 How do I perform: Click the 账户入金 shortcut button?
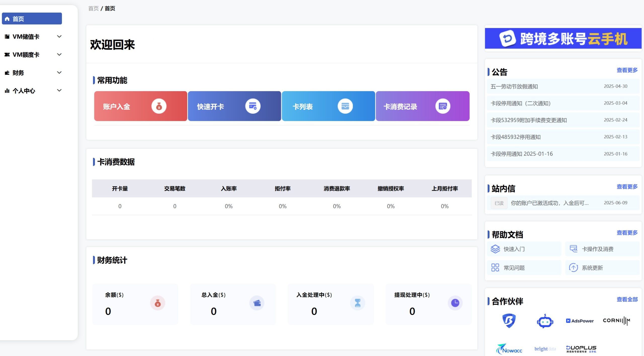click(141, 106)
